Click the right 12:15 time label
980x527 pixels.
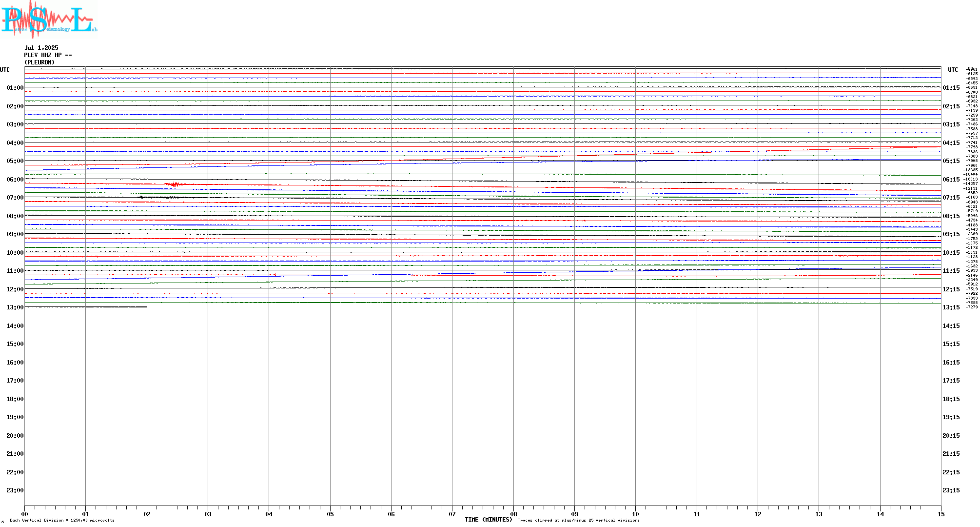tap(951, 289)
